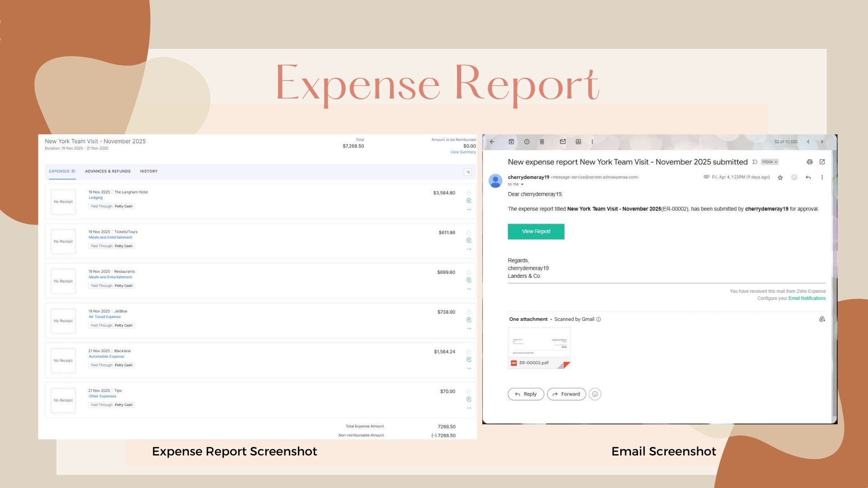The height and width of the screenshot is (488, 868).
Task: Click back arrow to inbox
Action: tap(492, 142)
